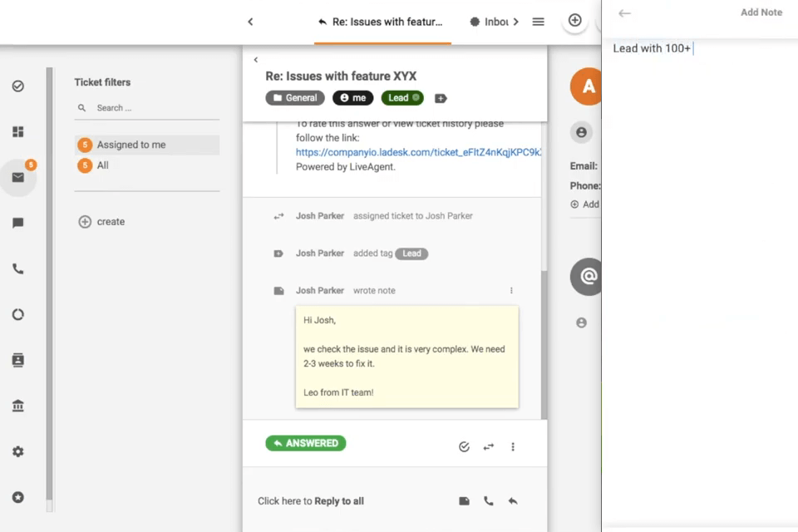
Task: Click the reply arrow icon in reply bar
Action: click(x=513, y=501)
